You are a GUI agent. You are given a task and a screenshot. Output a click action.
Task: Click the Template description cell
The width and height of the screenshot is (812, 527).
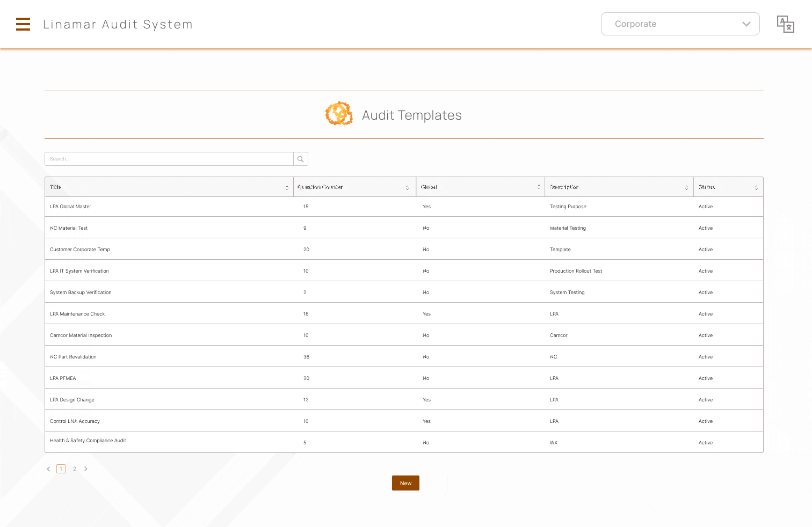pyautogui.click(x=560, y=250)
